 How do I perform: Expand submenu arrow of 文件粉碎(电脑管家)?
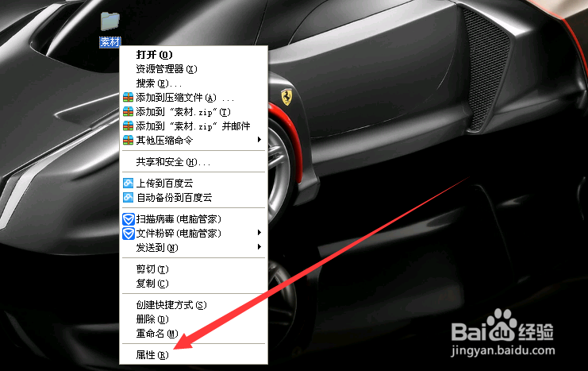[x=259, y=233]
